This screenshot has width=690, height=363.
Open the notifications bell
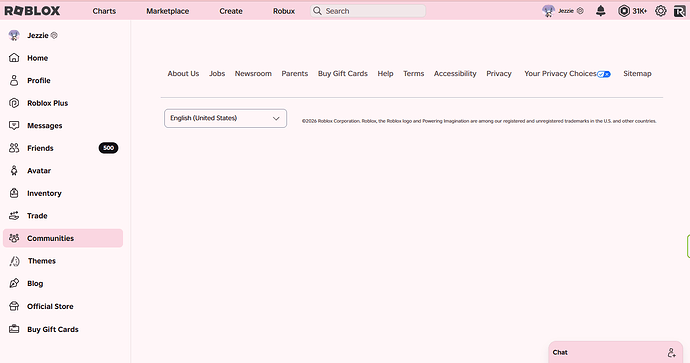600,11
